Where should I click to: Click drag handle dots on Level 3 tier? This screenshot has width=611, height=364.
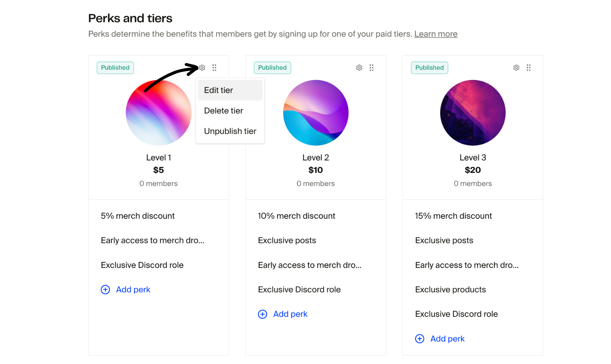(x=529, y=68)
